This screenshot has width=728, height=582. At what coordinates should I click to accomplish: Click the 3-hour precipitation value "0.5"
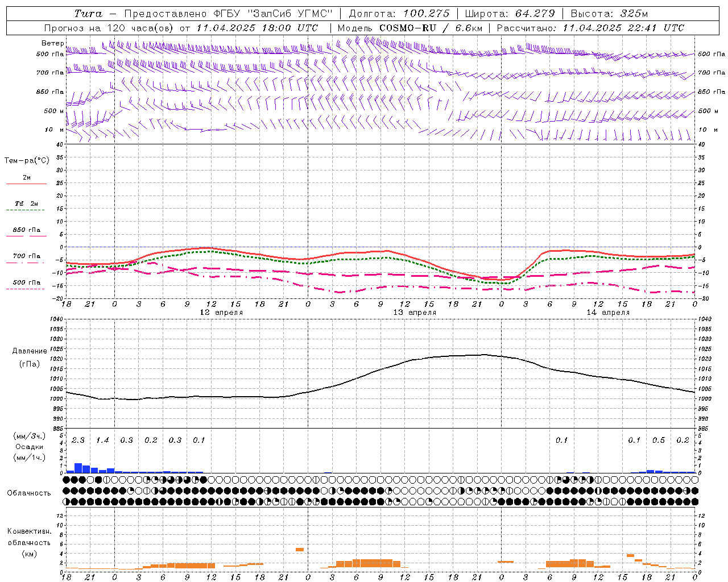point(659,440)
